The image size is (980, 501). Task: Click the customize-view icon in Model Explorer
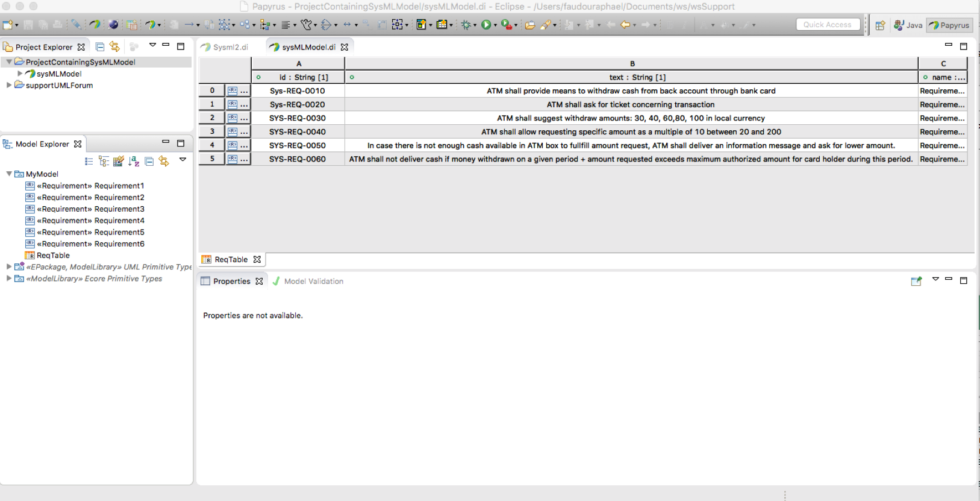coord(118,161)
